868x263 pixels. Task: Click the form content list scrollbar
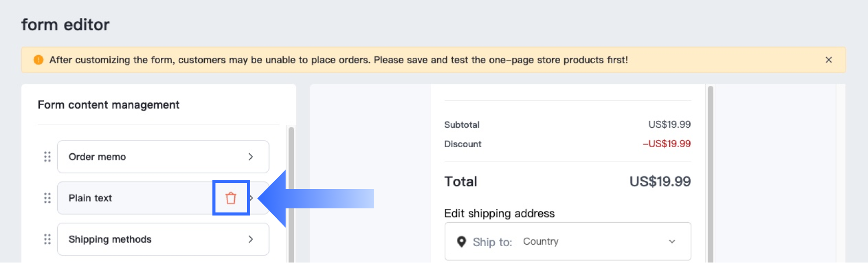[292, 194]
